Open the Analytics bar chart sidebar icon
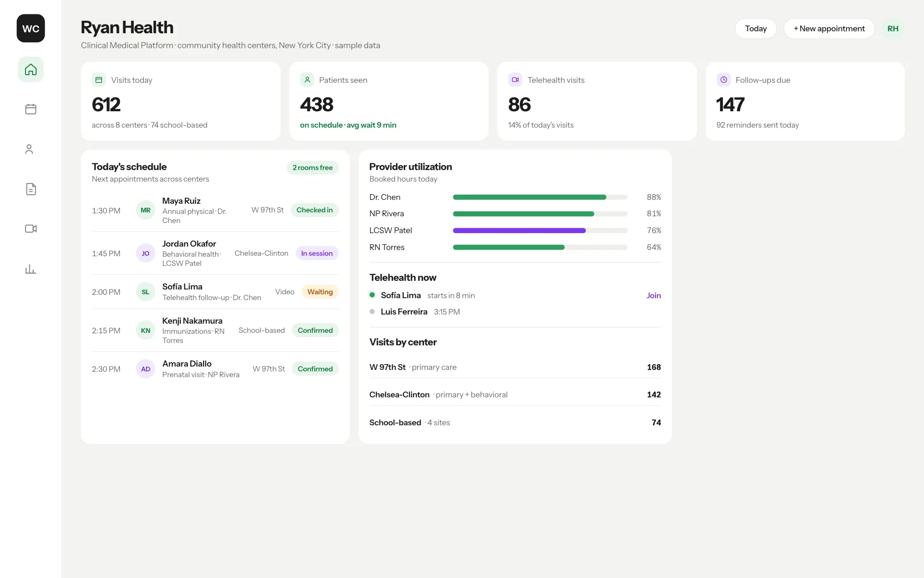The width and height of the screenshot is (924, 578). 31,269
